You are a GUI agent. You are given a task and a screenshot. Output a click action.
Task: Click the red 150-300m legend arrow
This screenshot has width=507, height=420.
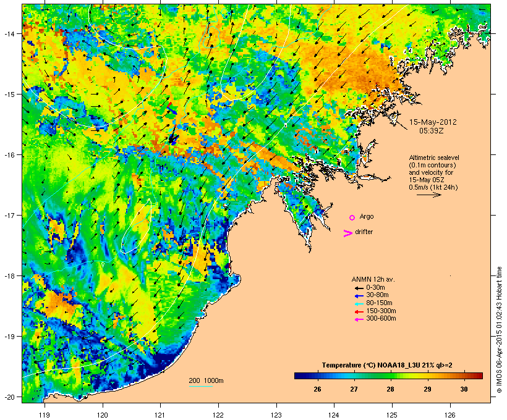coord(359,312)
